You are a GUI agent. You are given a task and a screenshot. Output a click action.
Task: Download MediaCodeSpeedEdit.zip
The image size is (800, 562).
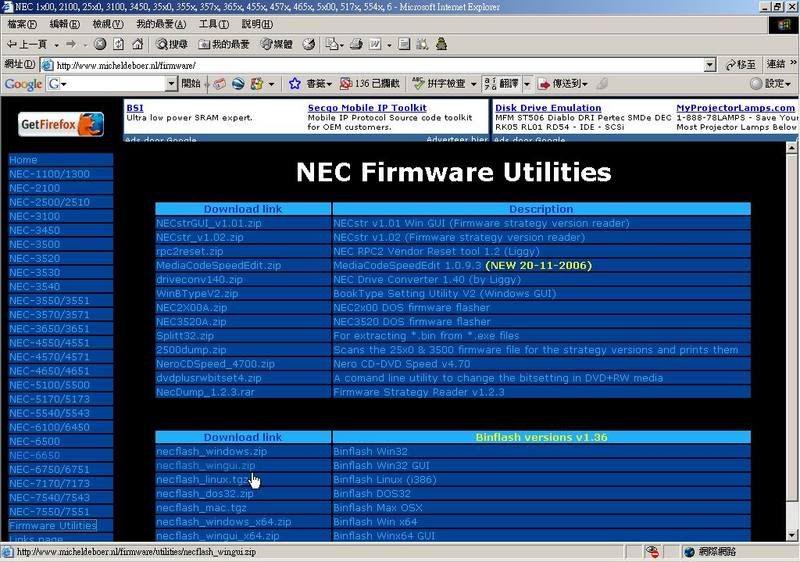pyautogui.click(x=218, y=265)
